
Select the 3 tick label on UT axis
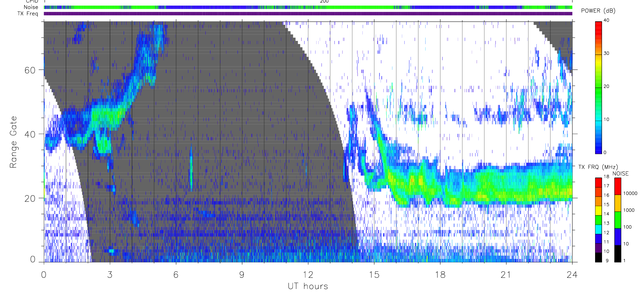[110, 275]
